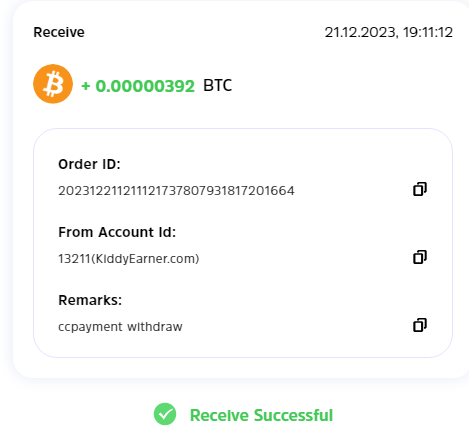
Task: Copy the Remarks text
Action: (x=420, y=325)
